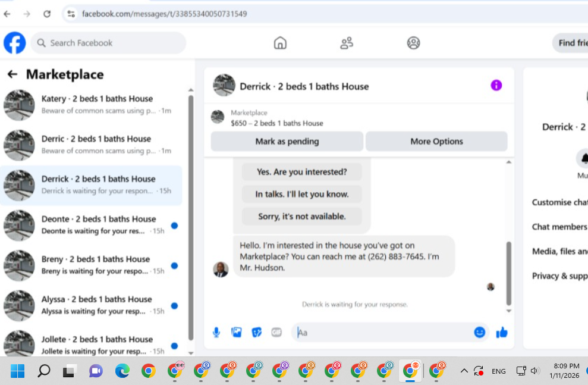588x385 pixels.
Task: Select Derrick 2 beds 1 baths House conversation
Action: 91,185
